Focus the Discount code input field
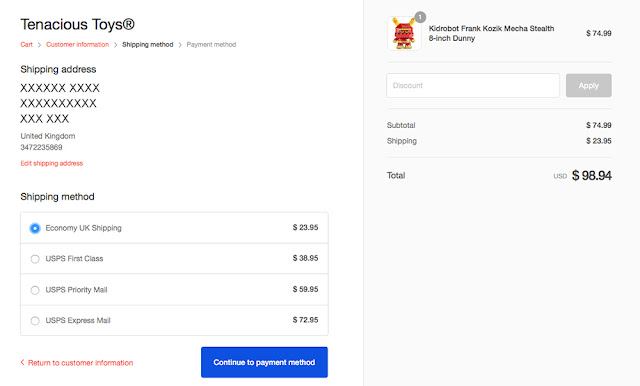Image resolution: width=640 pixels, height=386 pixels. (473, 86)
